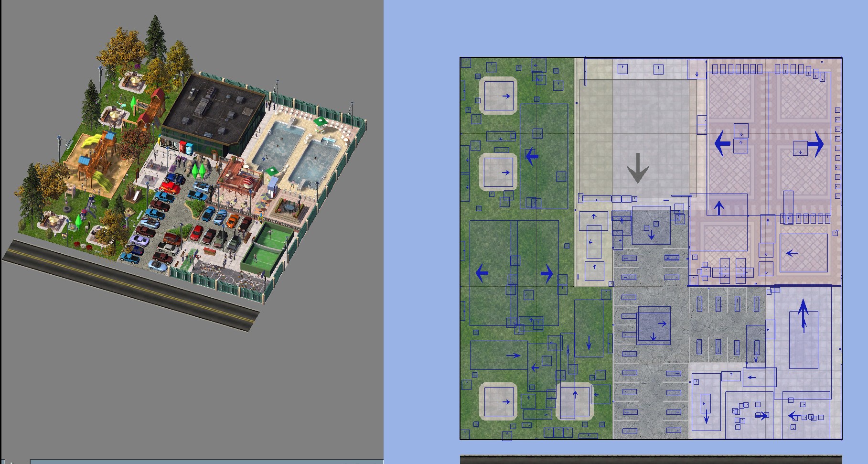Image resolution: width=868 pixels, height=464 pixels.
Task: Select the bold right arrow among the small bottom squares
Action: (761, 416)
